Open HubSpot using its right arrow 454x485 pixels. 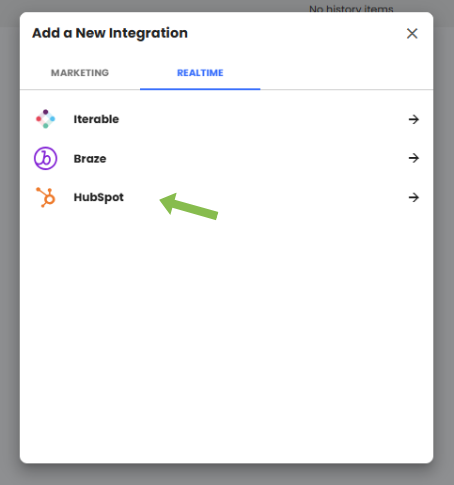point(414,197)
